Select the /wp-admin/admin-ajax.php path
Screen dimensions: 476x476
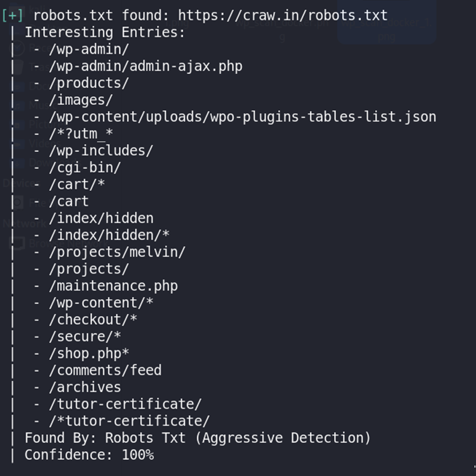[145, 66]
